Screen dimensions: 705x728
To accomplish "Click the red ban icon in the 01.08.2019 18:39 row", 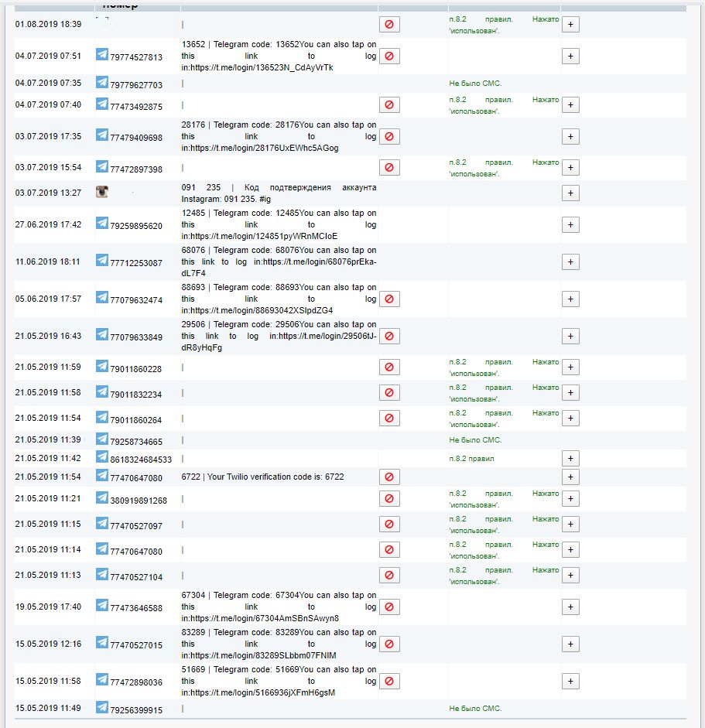I will (389, 24).
